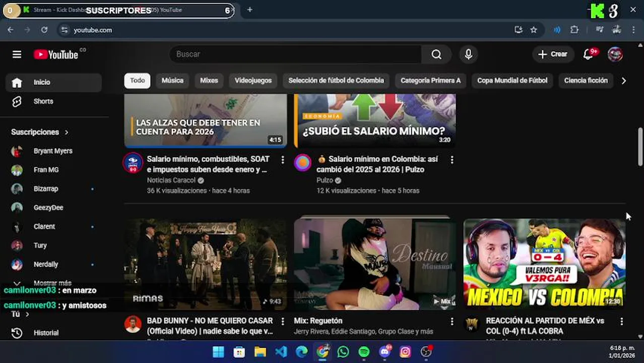This screenshot has height=363, width=644.
Task: Select the Todo filter chip
Action: point(137,80)
